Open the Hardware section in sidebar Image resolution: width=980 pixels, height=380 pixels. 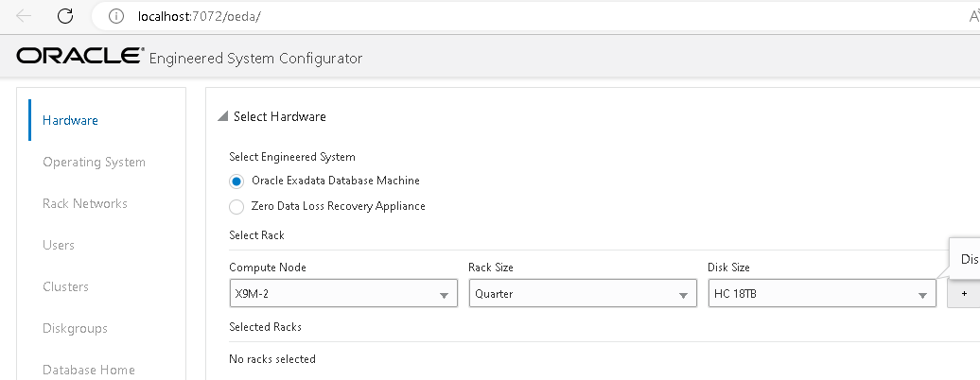coord(70,120)
